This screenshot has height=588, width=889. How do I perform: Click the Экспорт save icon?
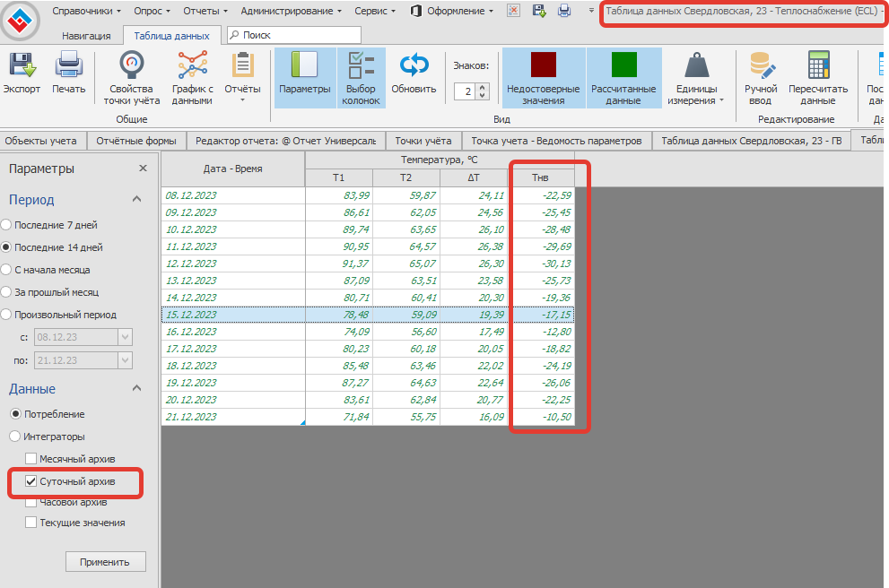pos(22,65)
